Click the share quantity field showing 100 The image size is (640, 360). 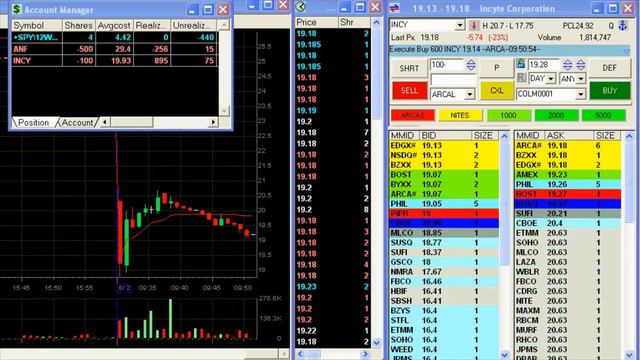pyautogui.click(x=448, y=65)
